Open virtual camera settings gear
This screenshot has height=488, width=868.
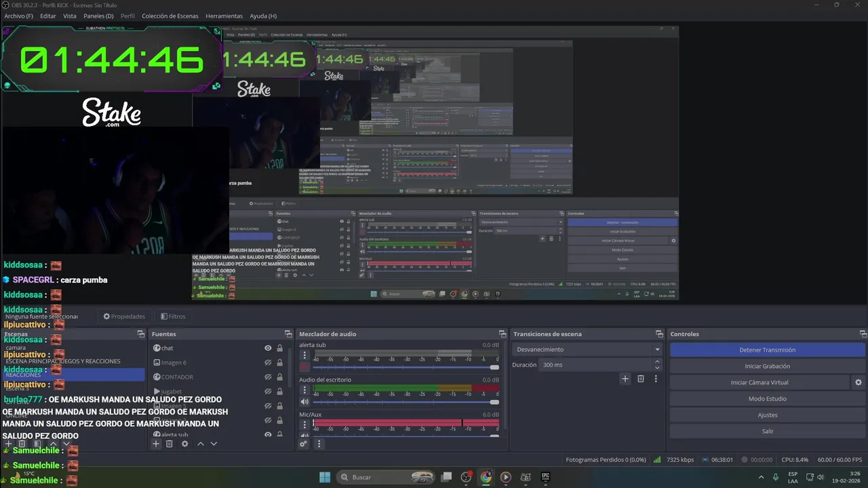859,382
